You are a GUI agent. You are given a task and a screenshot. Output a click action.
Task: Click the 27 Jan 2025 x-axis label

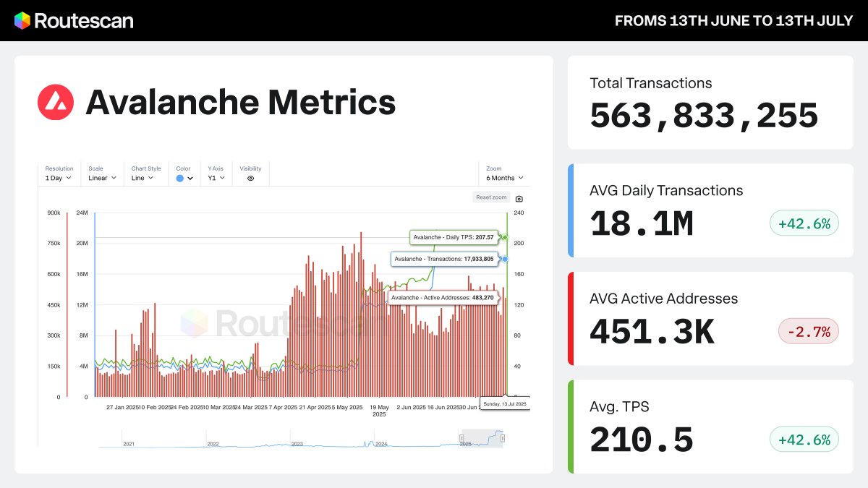click(x=122, y=408)
